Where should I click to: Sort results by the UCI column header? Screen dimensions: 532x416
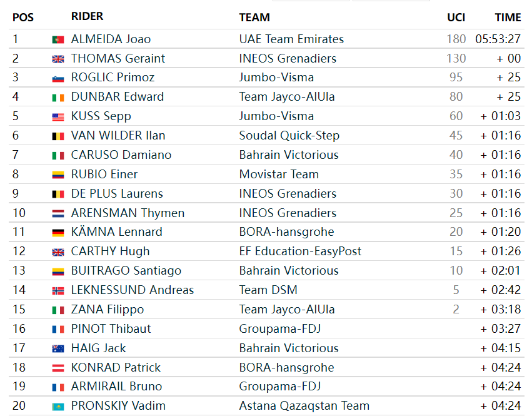point(456,18)
